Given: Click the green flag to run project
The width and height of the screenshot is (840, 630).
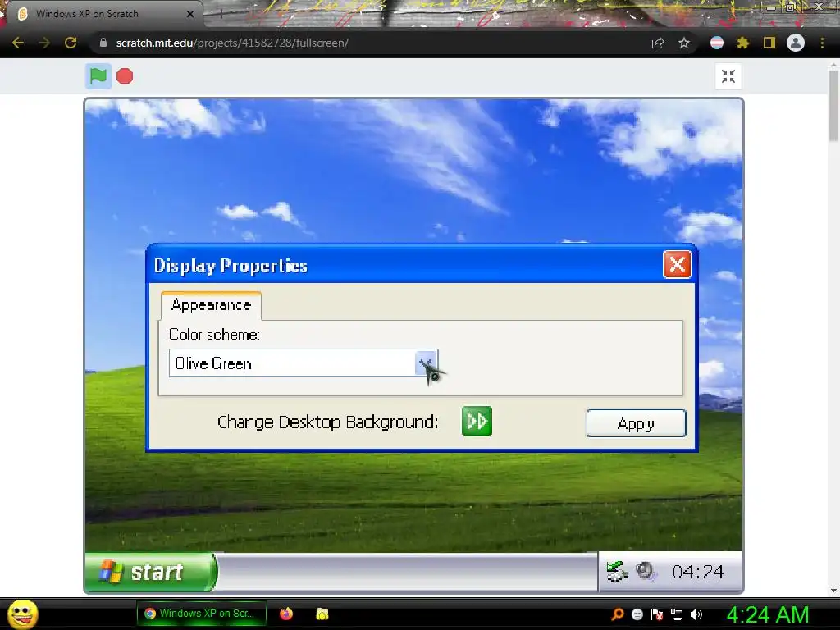Looking at the screenshot, I should (98, 76).
